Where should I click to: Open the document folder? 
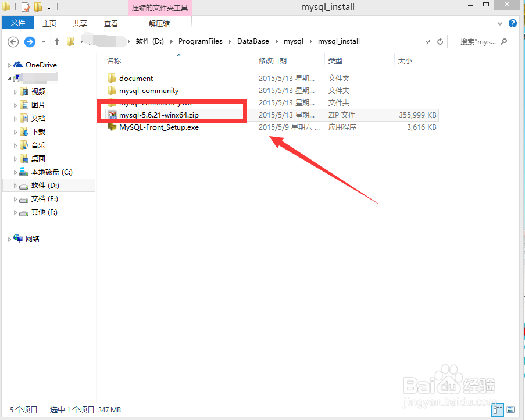138,77
